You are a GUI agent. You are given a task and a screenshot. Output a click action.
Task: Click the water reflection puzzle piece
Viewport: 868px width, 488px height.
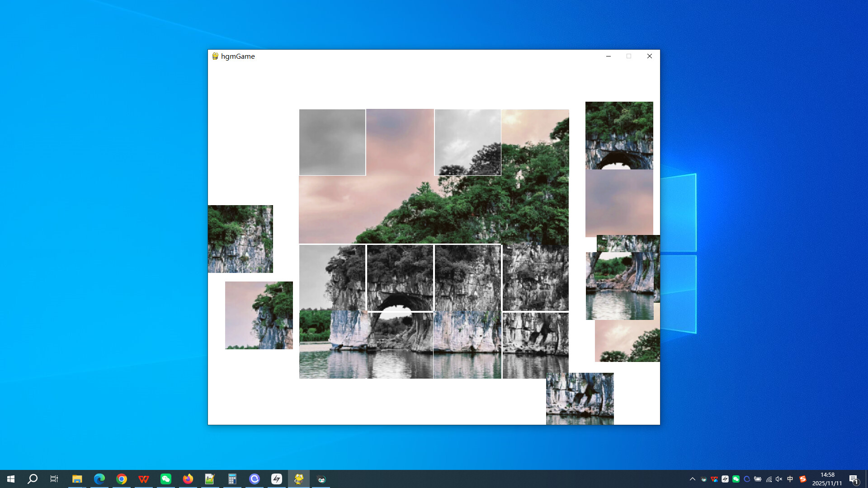[620, 285]
